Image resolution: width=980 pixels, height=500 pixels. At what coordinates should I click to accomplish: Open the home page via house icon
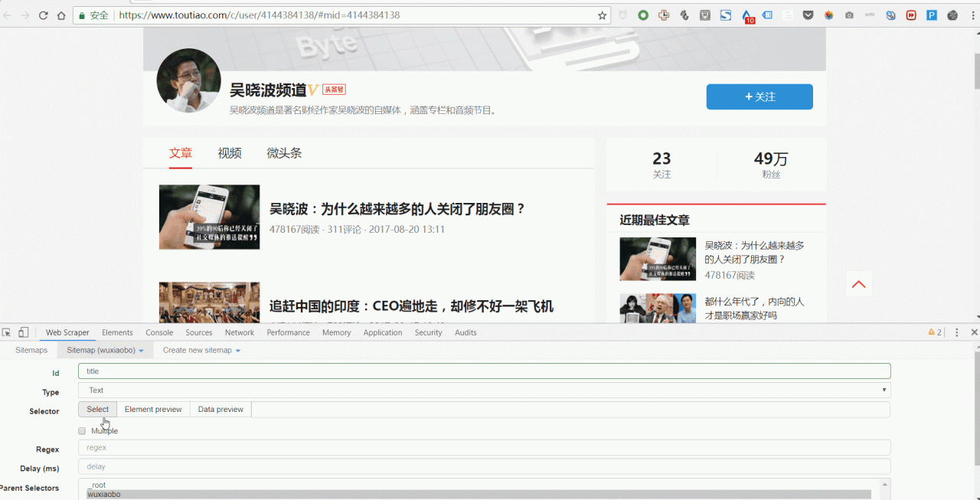(x=60, y=15)
